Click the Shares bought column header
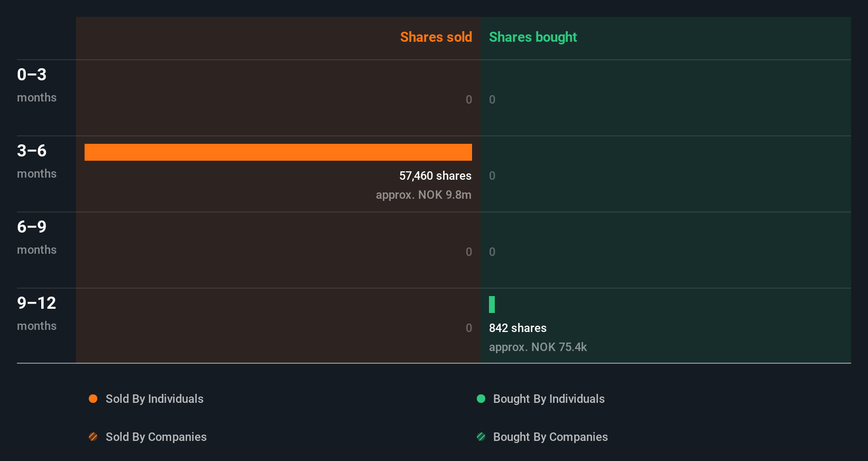This screenshot has height=461, width=868. click(533, 37)
